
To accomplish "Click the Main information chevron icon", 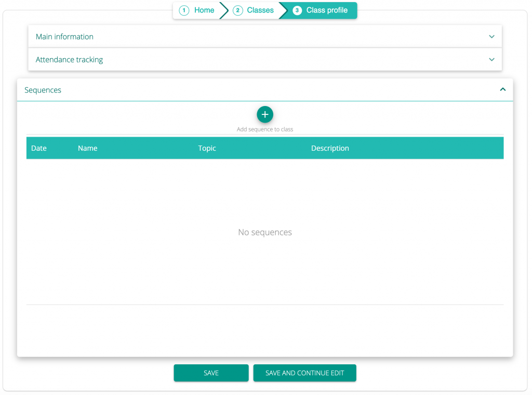I will (491, 37).
